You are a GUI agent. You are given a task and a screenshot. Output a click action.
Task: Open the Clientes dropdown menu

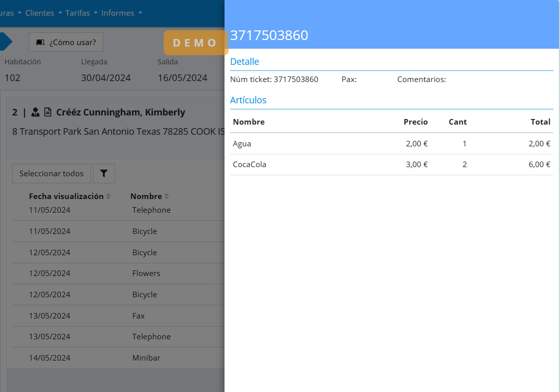point(44,13)
